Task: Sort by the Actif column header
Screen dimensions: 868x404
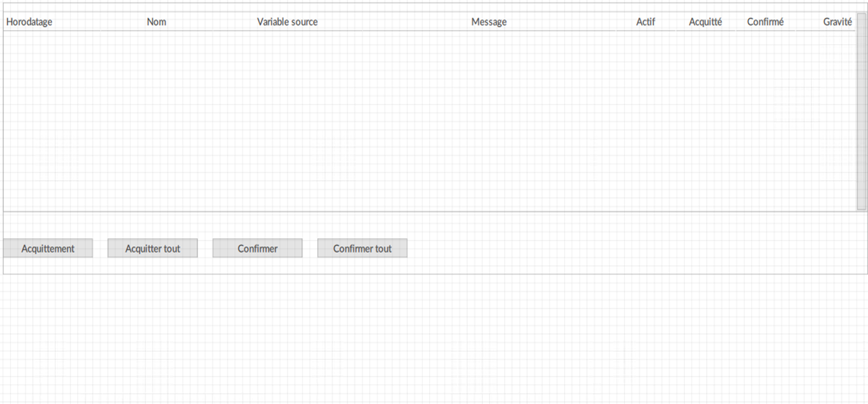Action: tap(645, 22)
